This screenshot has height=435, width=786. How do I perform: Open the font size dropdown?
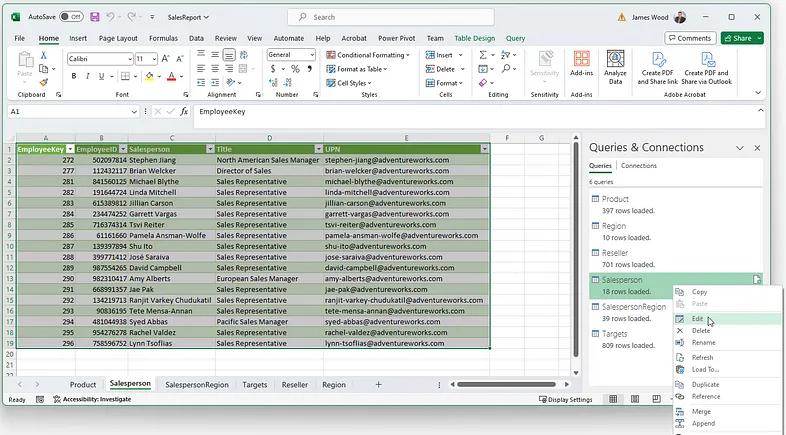coord(154,59)
